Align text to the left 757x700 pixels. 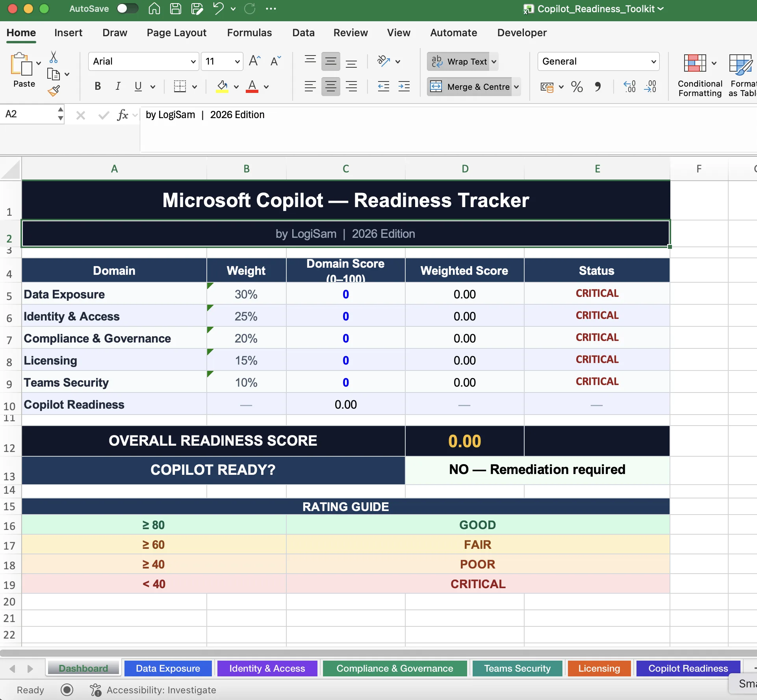310,86
